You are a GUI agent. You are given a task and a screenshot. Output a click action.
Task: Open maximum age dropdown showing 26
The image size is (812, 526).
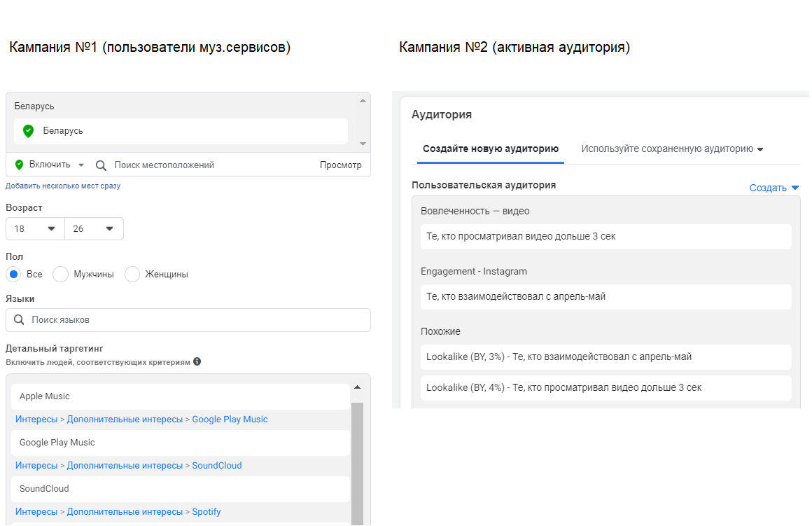coord(94,228)
